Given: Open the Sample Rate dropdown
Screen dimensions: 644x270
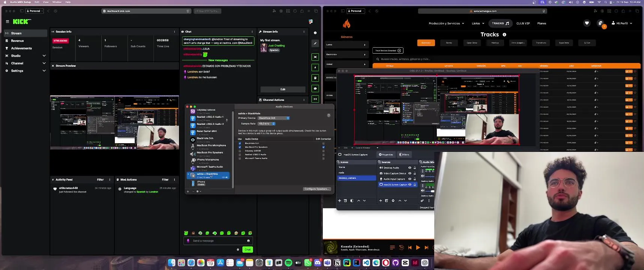Looking at the screenshot, I should click(x=267, y=124).
